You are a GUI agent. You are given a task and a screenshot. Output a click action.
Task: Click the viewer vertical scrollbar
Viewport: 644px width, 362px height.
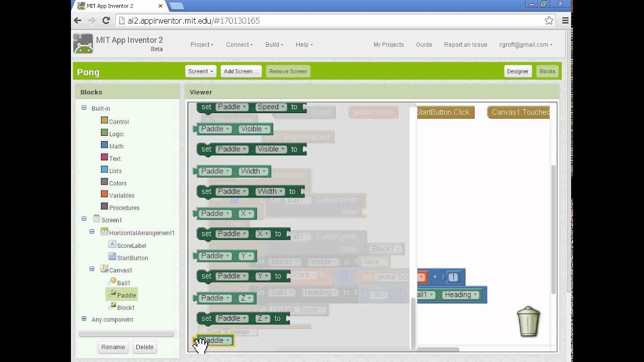tap(553, 229)
